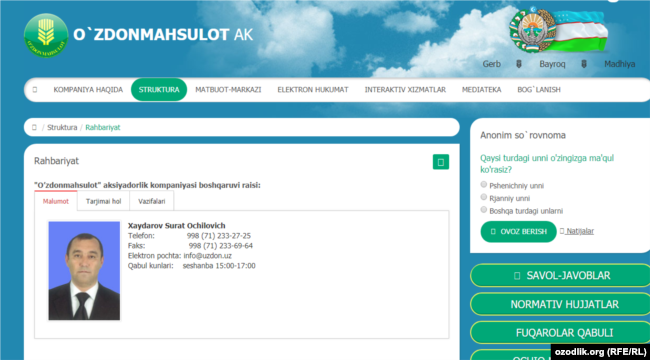Select Boshqa turdagi unlarni radio option
Screen dimensions: 650x360
[x=483, y=209]
